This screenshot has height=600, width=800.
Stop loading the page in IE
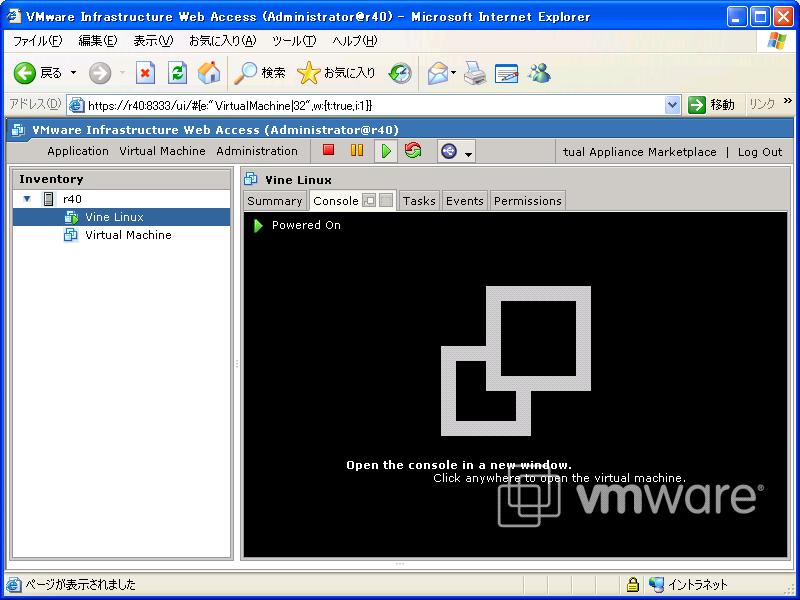pos(145,73)
